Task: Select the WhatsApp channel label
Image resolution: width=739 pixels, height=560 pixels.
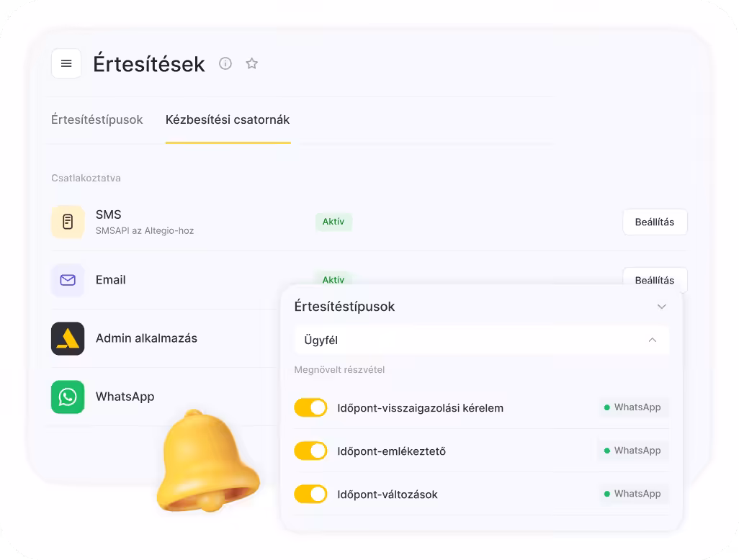Action: (x=125, y=397)
